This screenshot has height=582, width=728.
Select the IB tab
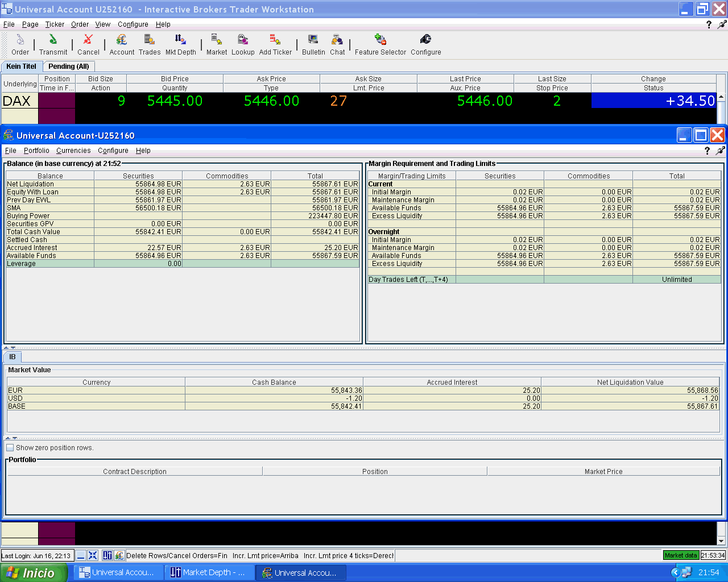13,357
